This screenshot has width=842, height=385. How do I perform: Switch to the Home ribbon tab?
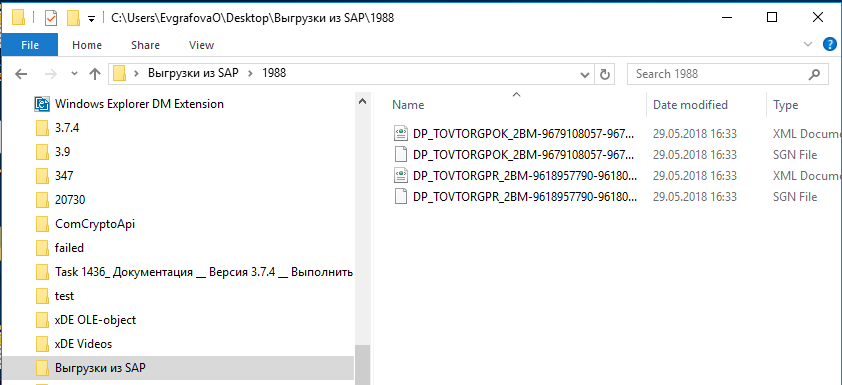tap(87, 45)
